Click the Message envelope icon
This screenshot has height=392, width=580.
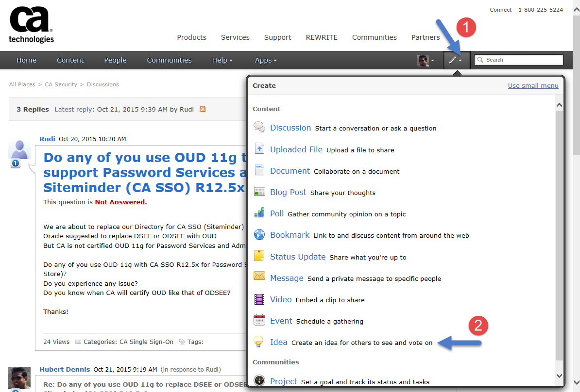[x=259, y=276]
